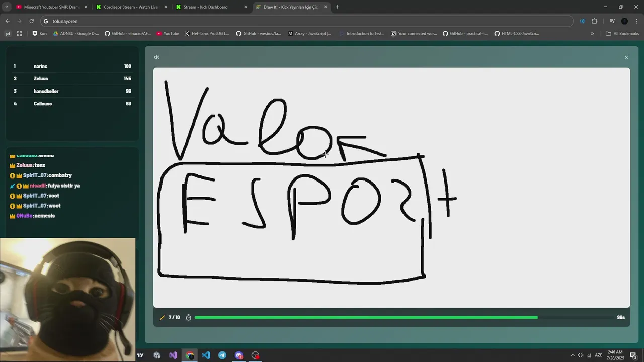Open Introduction to Test... bookmark

[x=362, y=34]
